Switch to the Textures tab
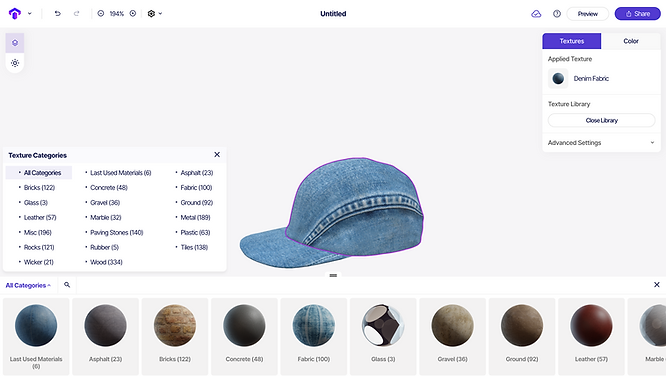Viewport: 666px width, 376px height. (x=572, y=41)
